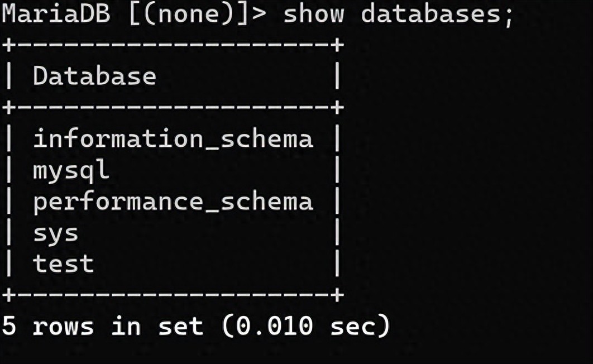
Task: Select the test database row
Action: tap(63, 264)
